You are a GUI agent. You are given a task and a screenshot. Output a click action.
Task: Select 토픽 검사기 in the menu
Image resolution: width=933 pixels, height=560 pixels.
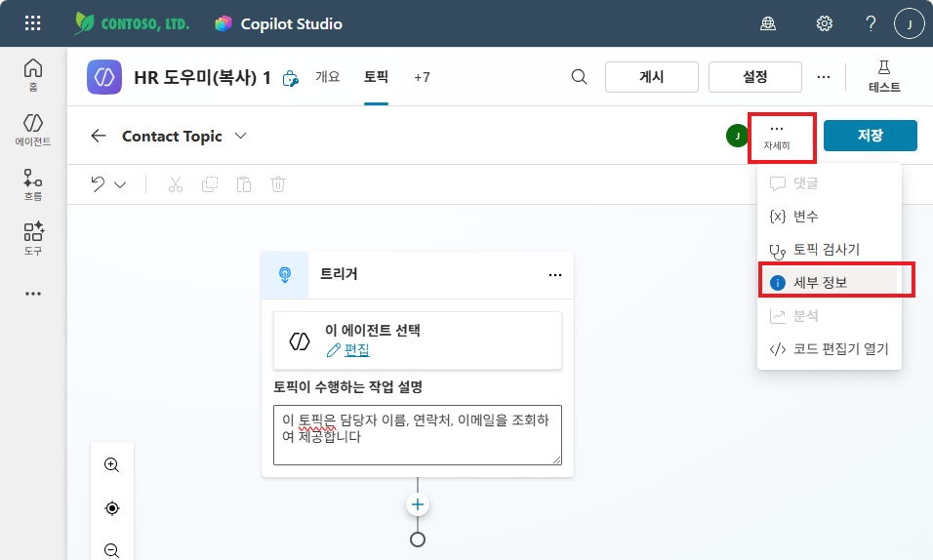pos(830,250)
